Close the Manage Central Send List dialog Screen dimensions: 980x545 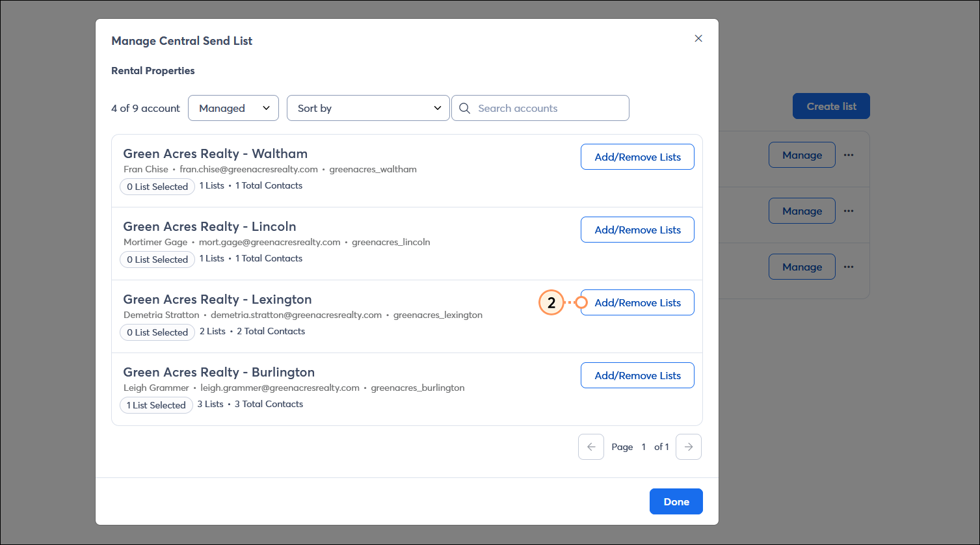tap(698, 38)
